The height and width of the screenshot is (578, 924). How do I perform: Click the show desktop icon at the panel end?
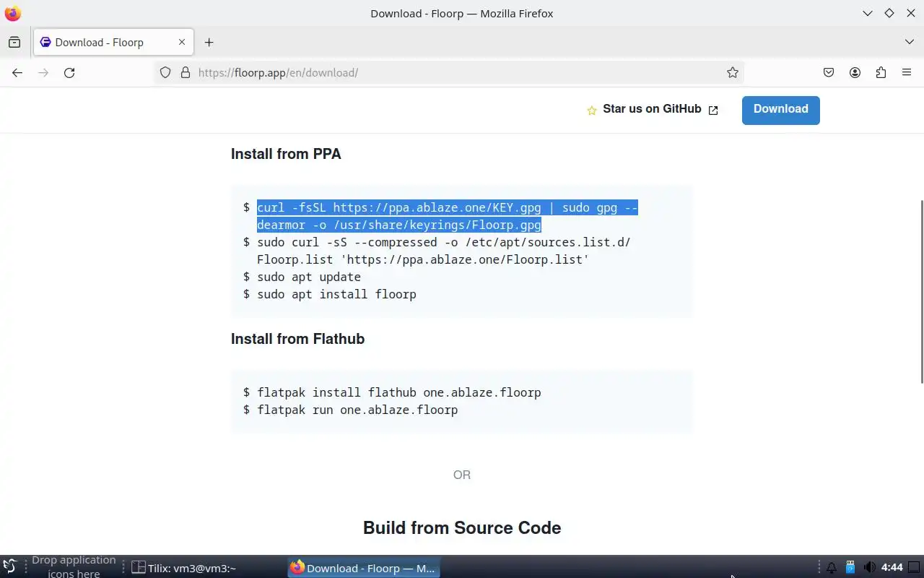(914, 567)
